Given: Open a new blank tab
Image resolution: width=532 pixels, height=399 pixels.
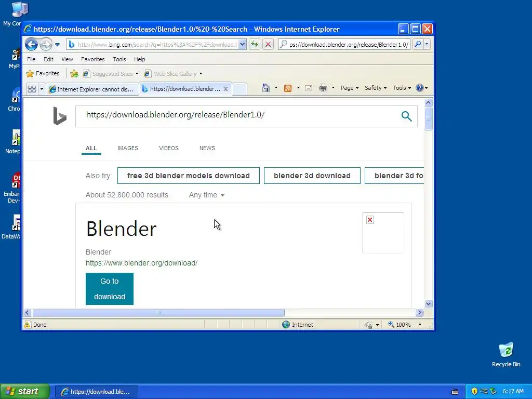Looking at the screenshot, I should click(240, 89).
